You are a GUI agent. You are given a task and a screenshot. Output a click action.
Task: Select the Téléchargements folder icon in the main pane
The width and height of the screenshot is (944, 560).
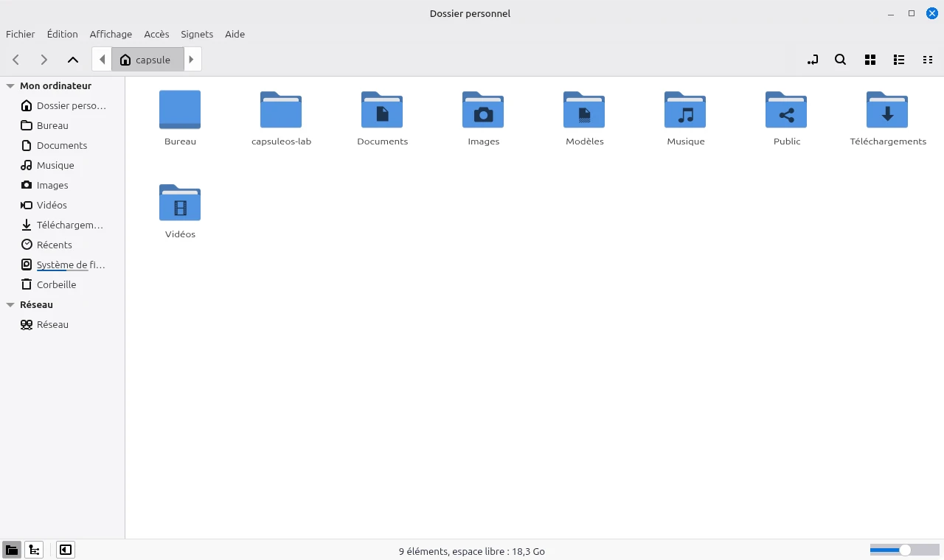(x=887, y=109)
